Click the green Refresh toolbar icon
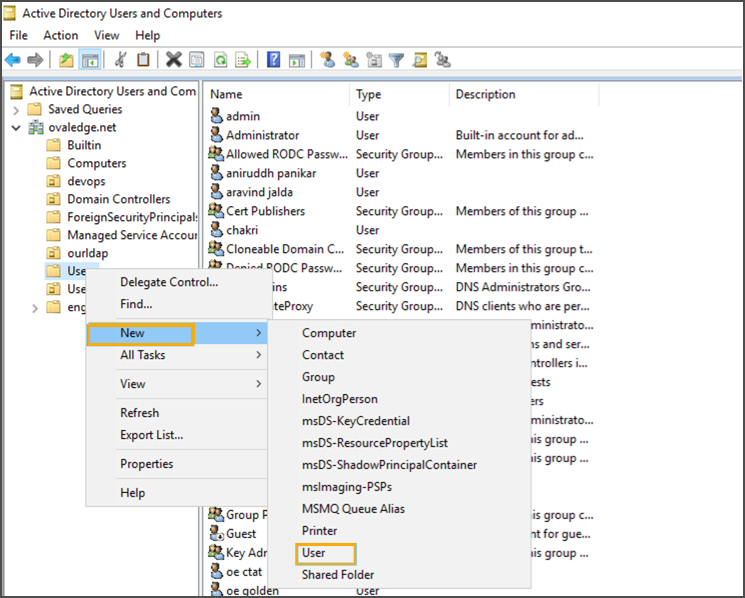The width and height of the screenshot is (745, 598). pos(220,60)
